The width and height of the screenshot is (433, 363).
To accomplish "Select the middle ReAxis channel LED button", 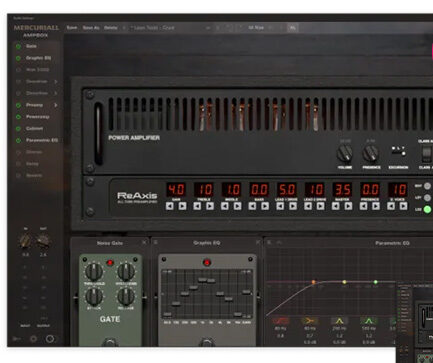I will click(x=427, y=198).
